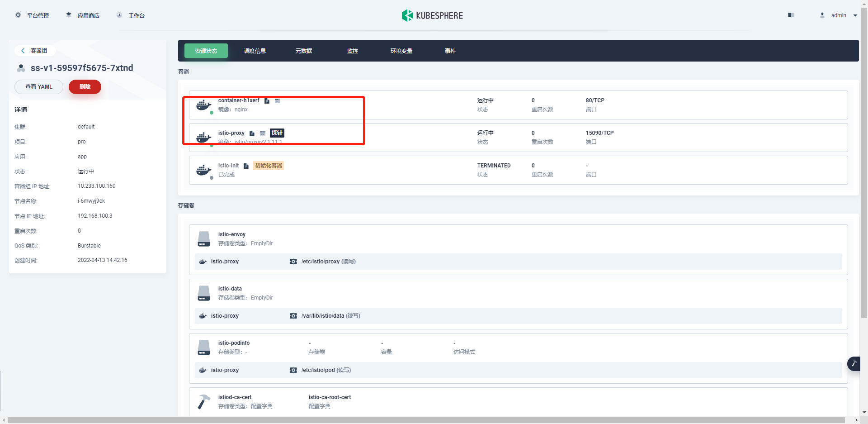The image size is (868, 424).
Task: Click the 15090/TCP port value
Action: coord(599,133)
